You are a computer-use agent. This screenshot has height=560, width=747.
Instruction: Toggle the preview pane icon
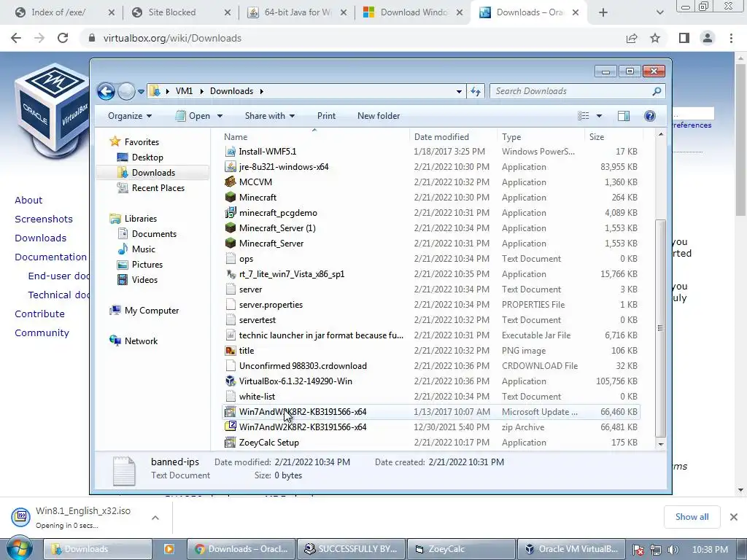click(624, 116)
